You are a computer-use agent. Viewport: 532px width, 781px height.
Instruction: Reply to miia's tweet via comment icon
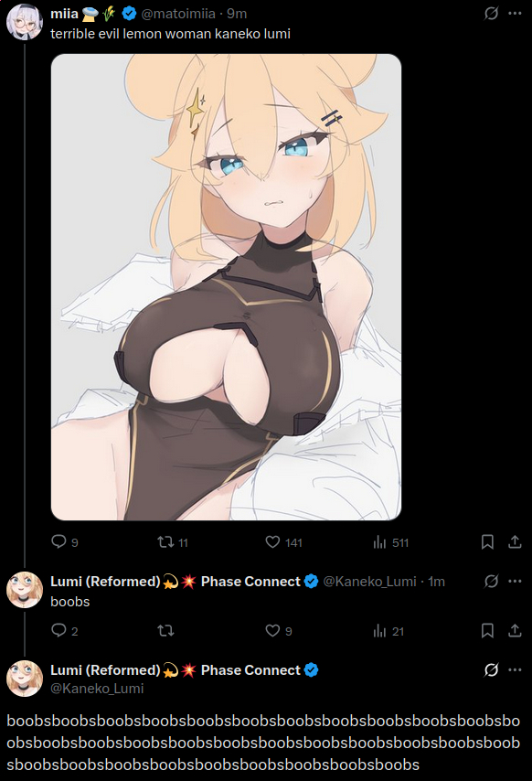coord(59,541)
